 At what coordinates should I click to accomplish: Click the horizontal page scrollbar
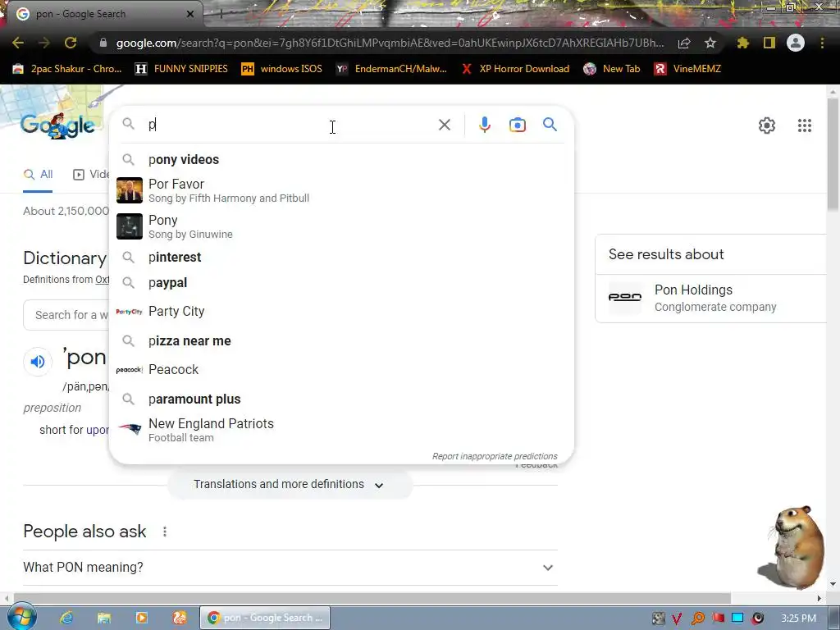372,598
